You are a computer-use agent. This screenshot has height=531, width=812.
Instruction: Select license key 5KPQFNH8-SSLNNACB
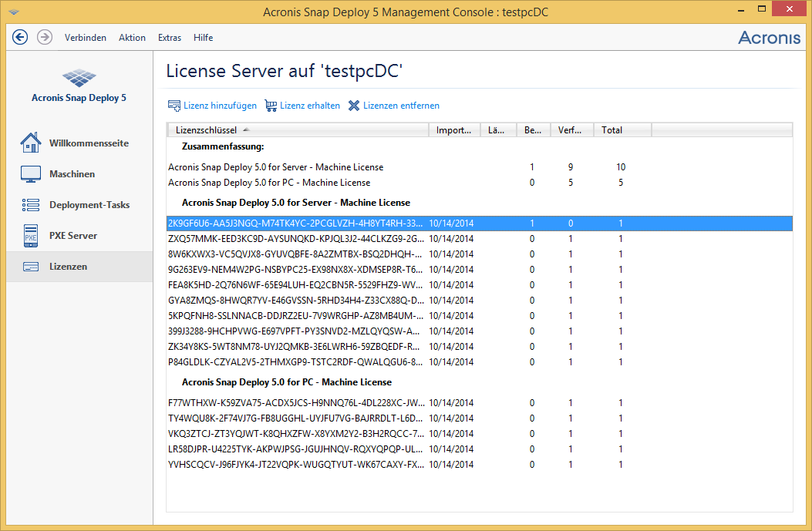click(x=479, y=316)
